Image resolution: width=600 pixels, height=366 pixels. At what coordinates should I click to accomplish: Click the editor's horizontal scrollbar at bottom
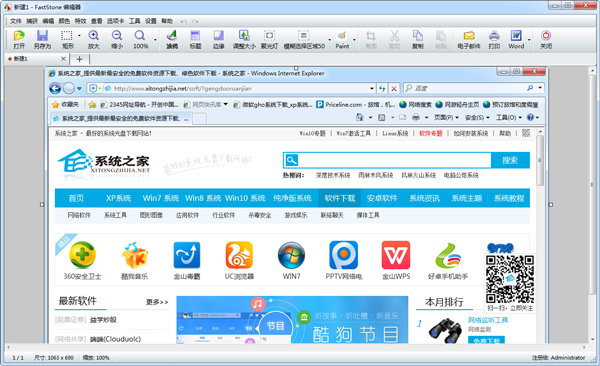[x=296, y=347]
